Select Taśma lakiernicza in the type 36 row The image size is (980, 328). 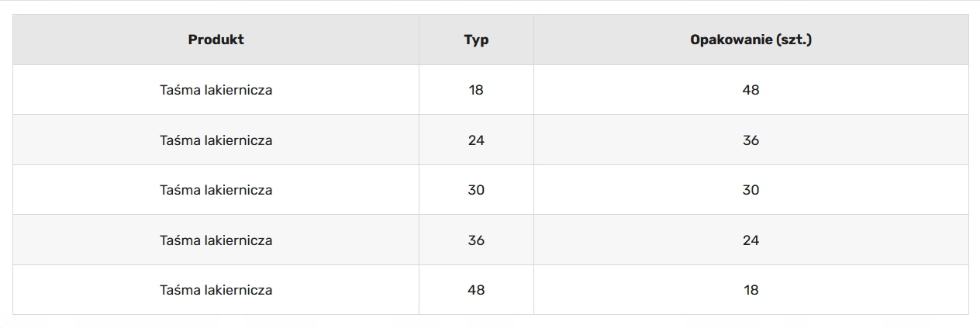pos(216,240)
